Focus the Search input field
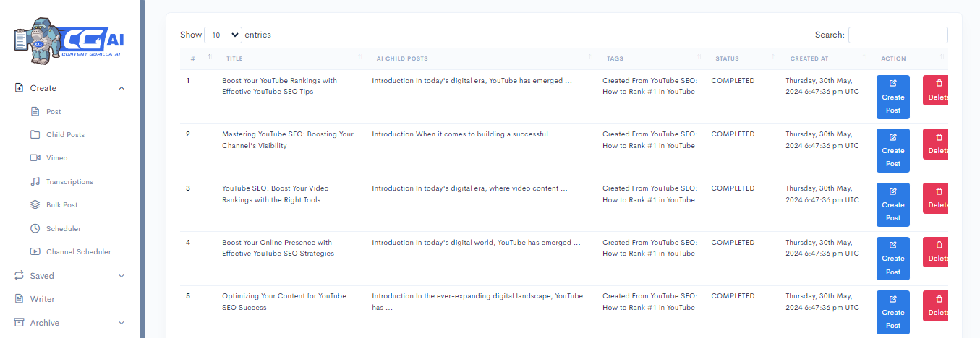Viewport: 980px width, 338px height. 898,35
